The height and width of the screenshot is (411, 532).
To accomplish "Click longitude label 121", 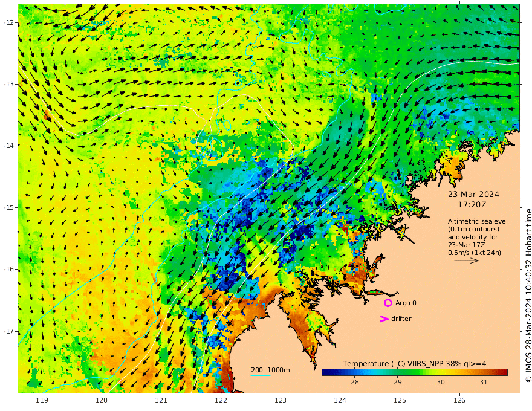I will coord(161,401).
